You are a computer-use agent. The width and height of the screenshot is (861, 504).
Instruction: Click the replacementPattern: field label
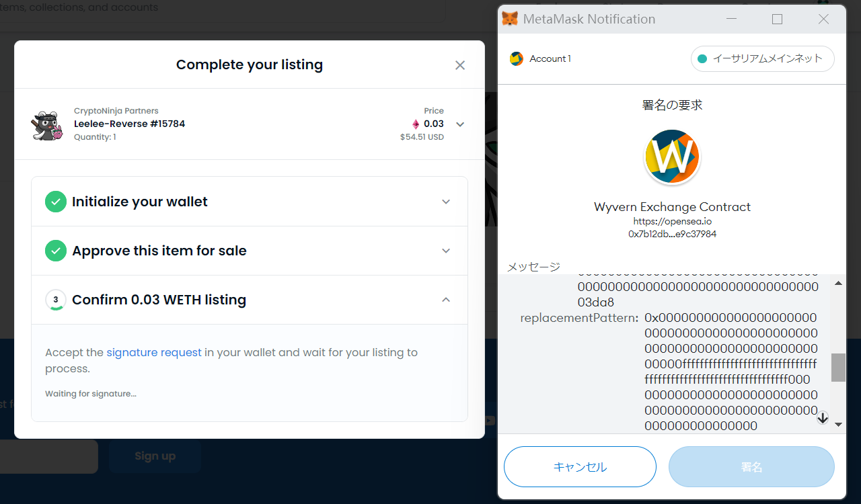tap(579, 318)
